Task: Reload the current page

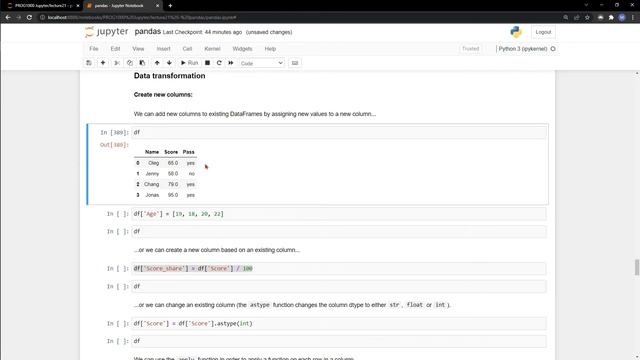Action: [29, 18]
